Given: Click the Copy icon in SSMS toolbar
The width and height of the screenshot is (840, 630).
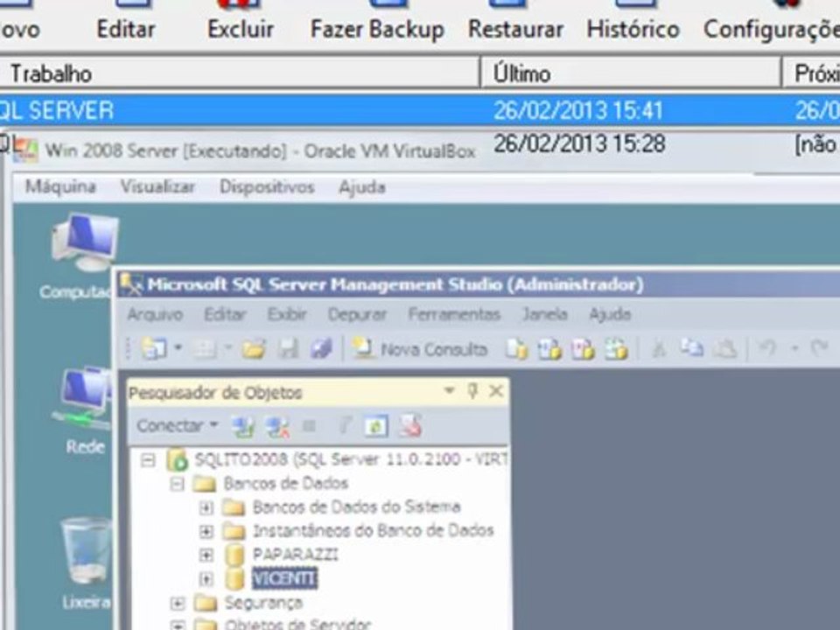Looking at the screenshot, I should (691, 349).
